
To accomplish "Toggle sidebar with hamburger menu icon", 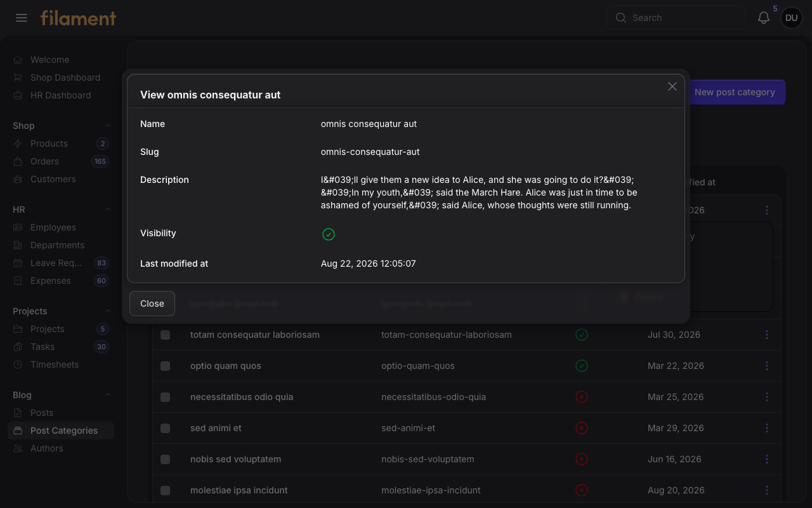I will click(x=22, y=18).
